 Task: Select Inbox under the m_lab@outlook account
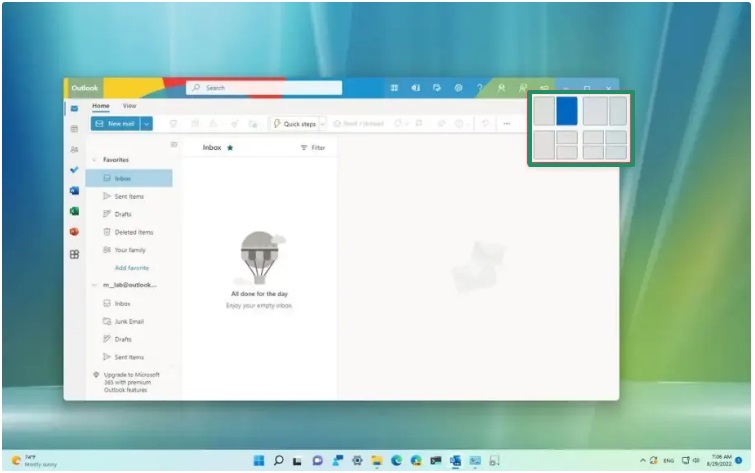[x=129, y=303]
